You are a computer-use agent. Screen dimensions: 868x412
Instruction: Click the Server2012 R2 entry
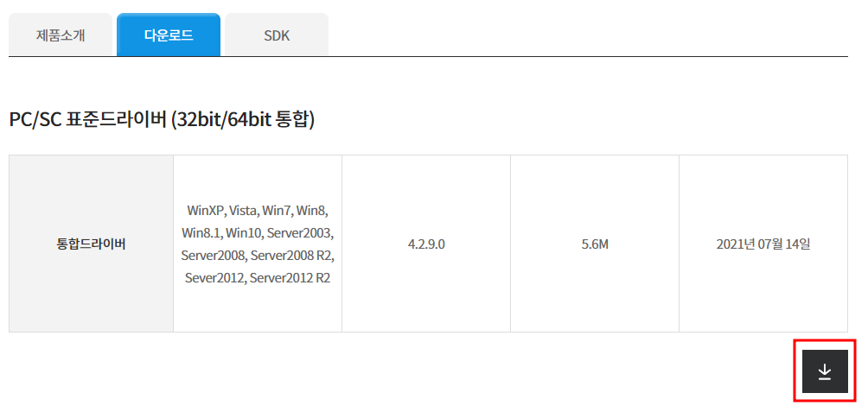(x=290, y=278)
